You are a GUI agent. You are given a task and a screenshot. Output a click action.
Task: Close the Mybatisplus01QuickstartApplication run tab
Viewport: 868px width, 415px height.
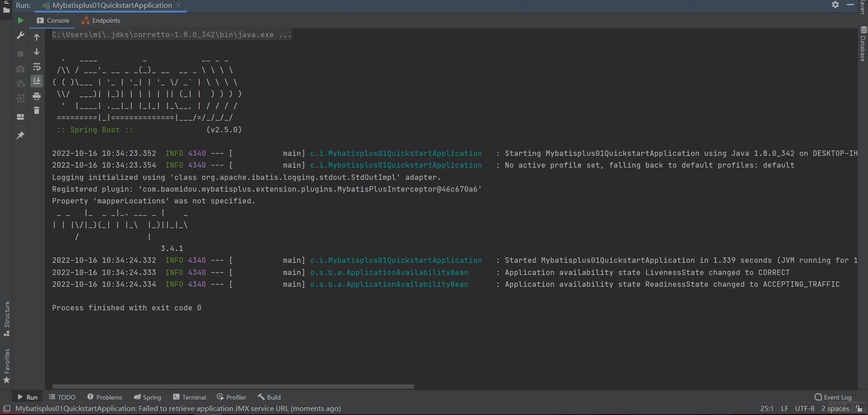pos(178,5)
